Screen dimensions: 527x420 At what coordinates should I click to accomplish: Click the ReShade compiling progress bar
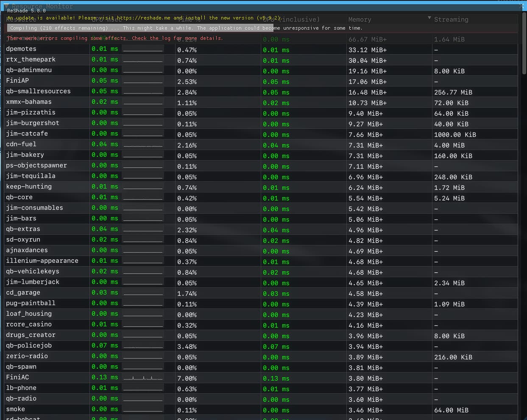140,28
